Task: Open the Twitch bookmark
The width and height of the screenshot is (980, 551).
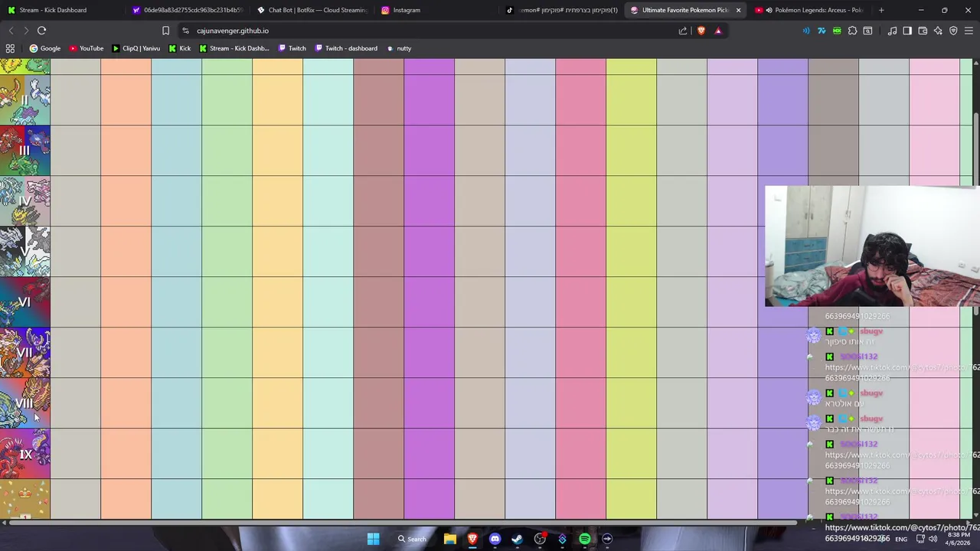Action: click(292, 48)
